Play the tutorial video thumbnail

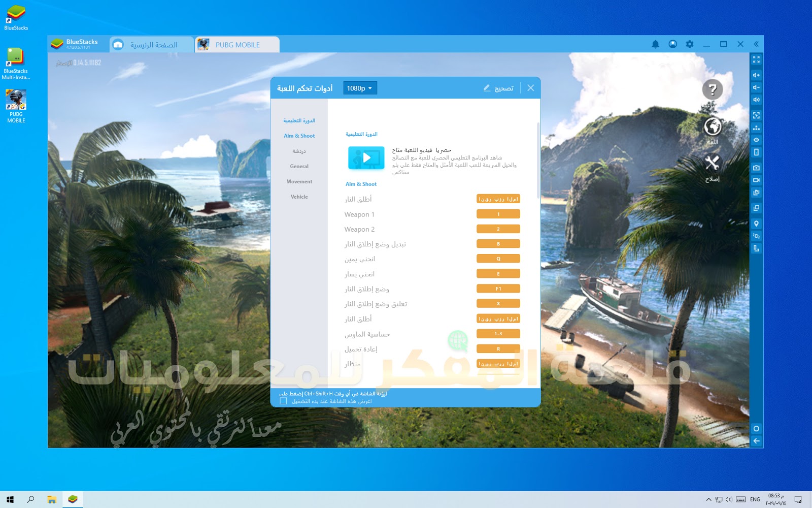click(x=366, y=158)
